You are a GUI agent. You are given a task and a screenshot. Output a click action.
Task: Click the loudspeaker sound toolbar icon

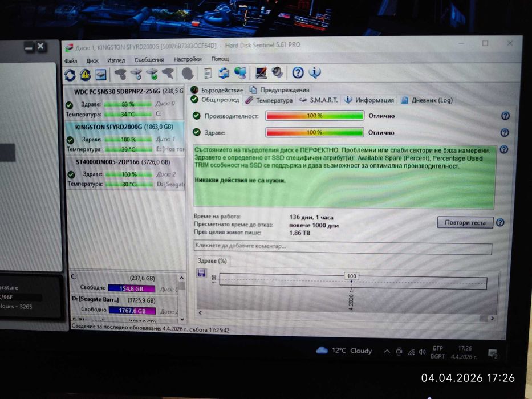click(x=277, y=72)
